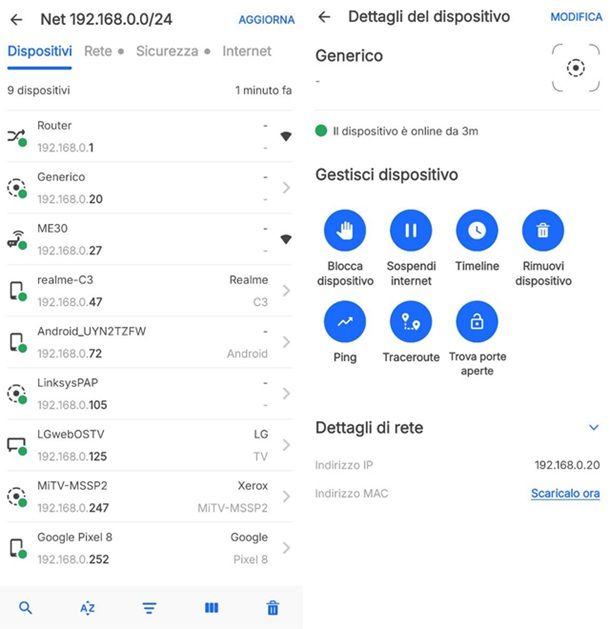Select the Dispositivi tab

40,51
